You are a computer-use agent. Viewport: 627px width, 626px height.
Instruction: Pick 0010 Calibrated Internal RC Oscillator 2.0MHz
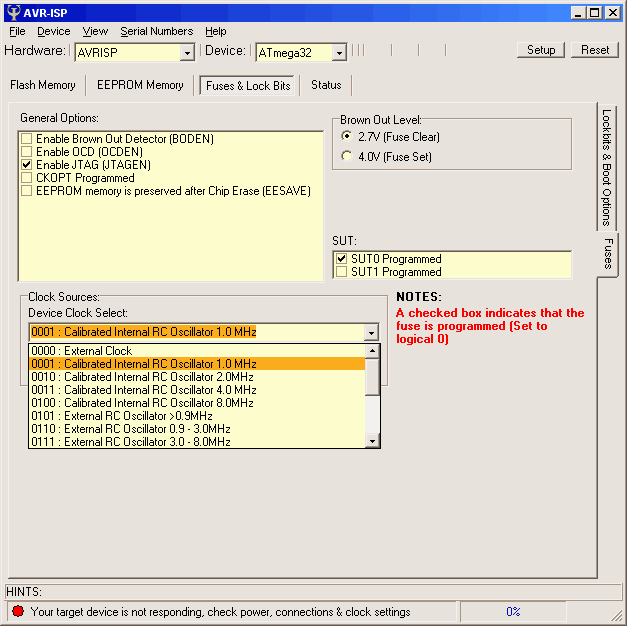tap(197, 377)
